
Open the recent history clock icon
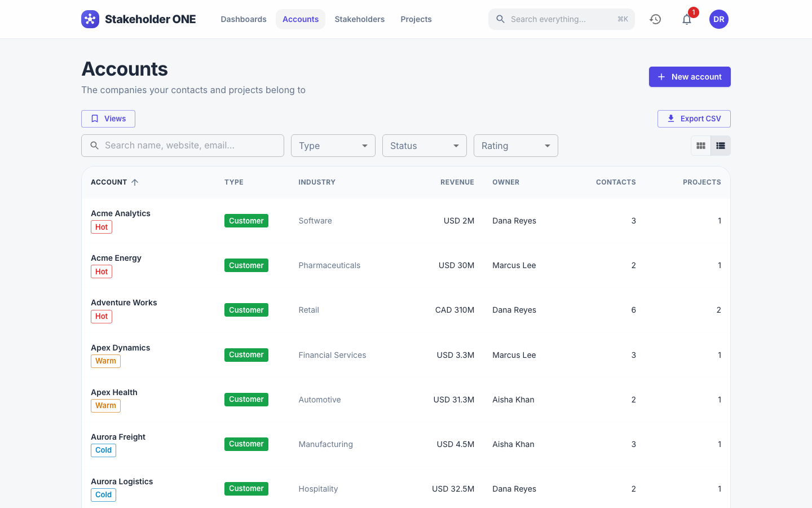(655, 19)
